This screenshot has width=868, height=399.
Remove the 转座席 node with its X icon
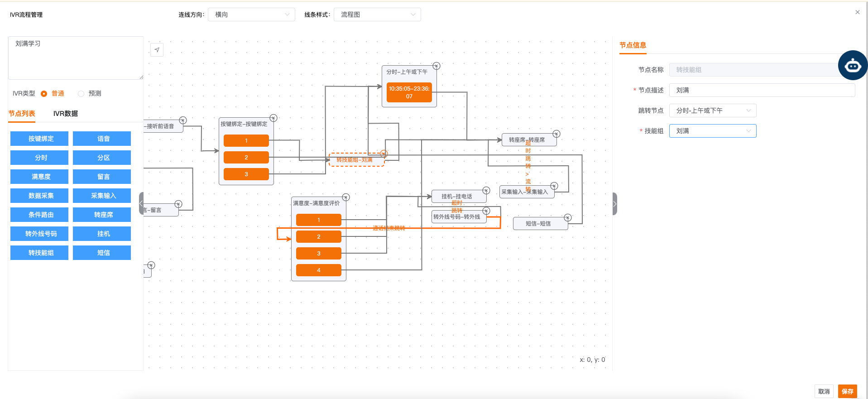(x=556, y=134)
